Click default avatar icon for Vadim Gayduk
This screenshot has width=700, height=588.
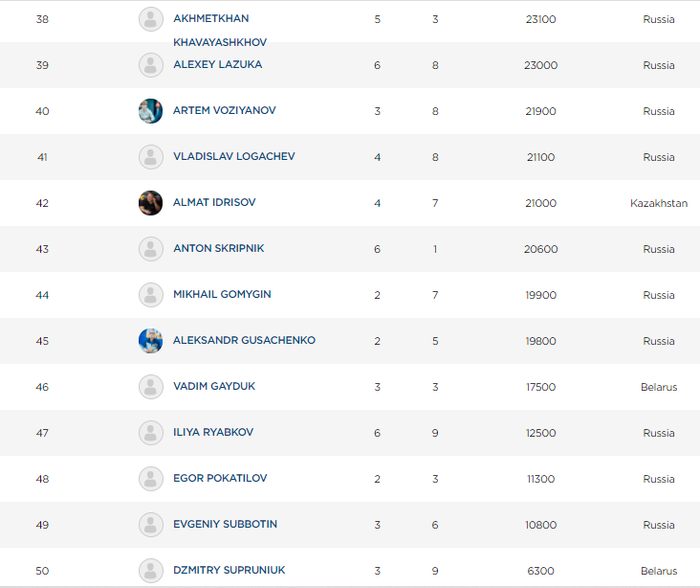tap(150, 387)
